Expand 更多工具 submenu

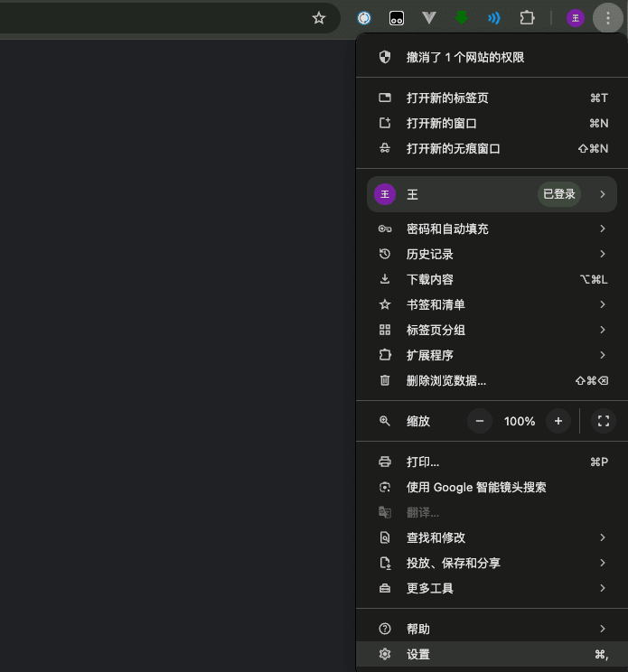[x=492, y=588]
